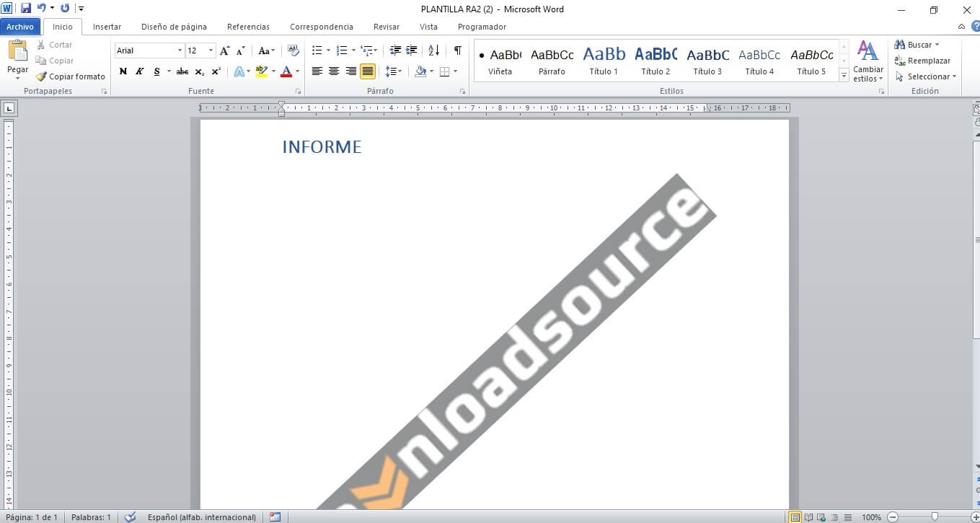Apply strikethrough with the abc icon

(x=182, y=71)
